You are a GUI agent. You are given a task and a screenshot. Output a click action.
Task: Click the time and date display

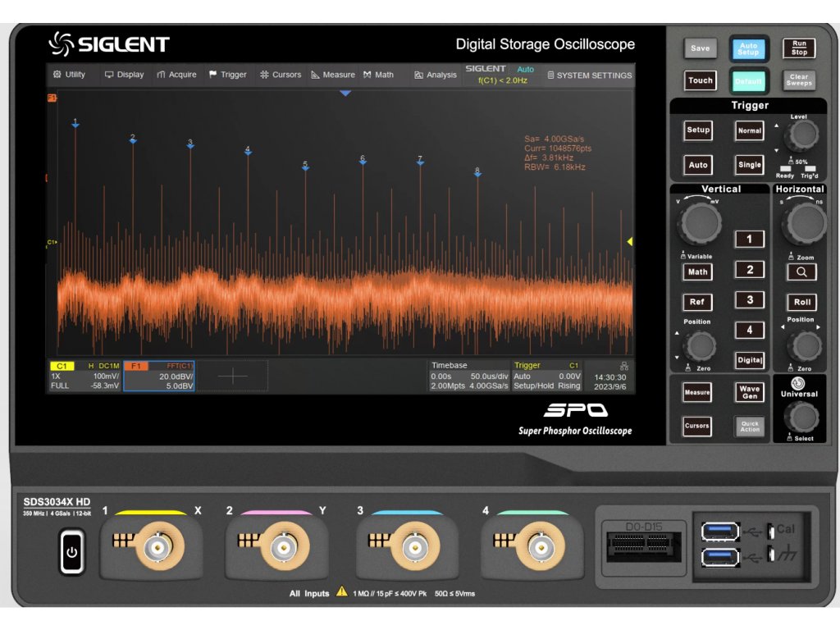pos(609,382)
